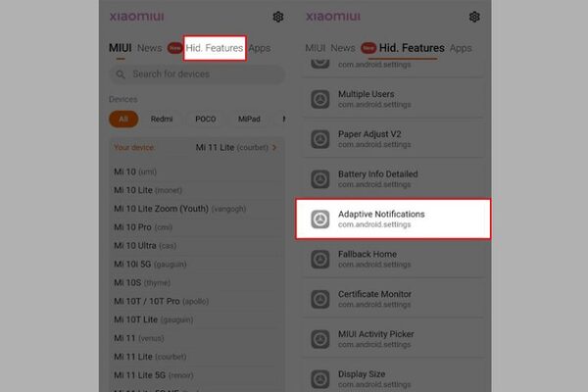The width and height of the screenshot is (588, 392).
Task: Tap the Battery Info Detailed icon
Action: pos(320,179)
